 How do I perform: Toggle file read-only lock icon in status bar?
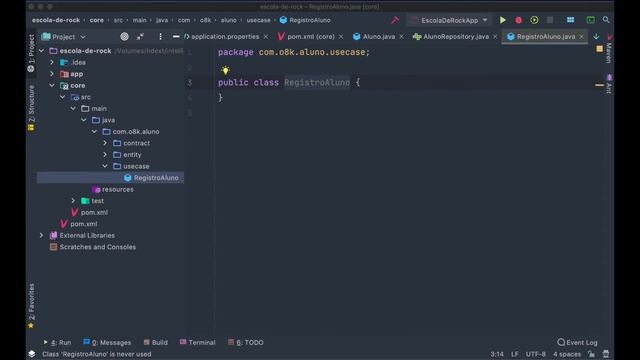591,354
